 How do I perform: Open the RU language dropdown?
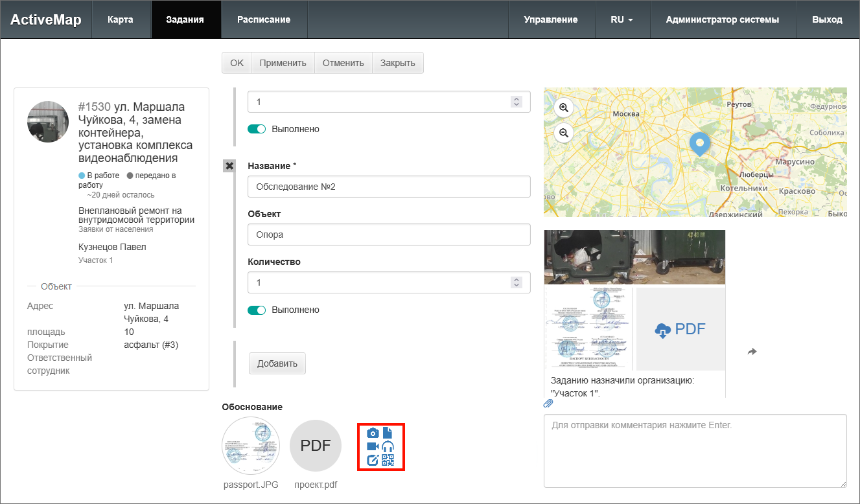621,19
